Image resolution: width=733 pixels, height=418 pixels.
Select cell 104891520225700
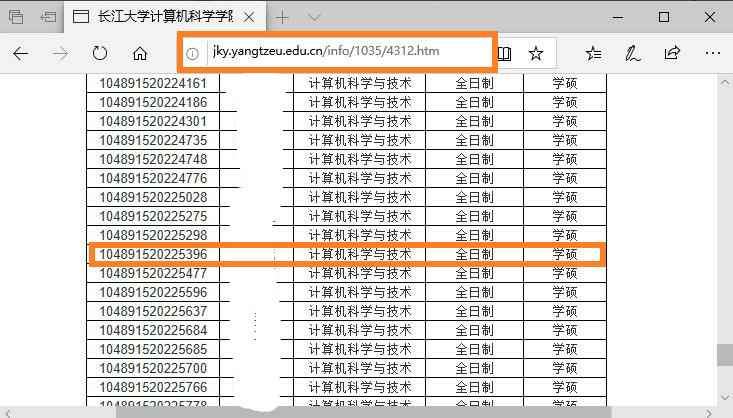pos(153,368)
